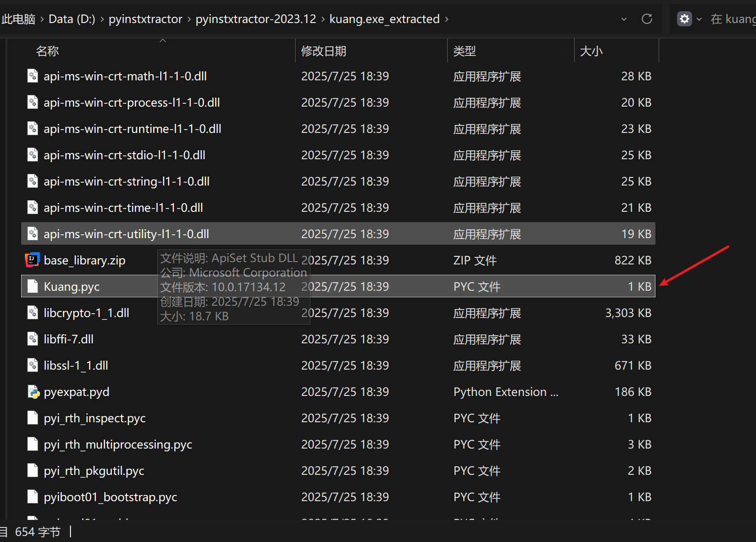
Task: Click the base_library.zip file icon
Action: tap(32, 260)
